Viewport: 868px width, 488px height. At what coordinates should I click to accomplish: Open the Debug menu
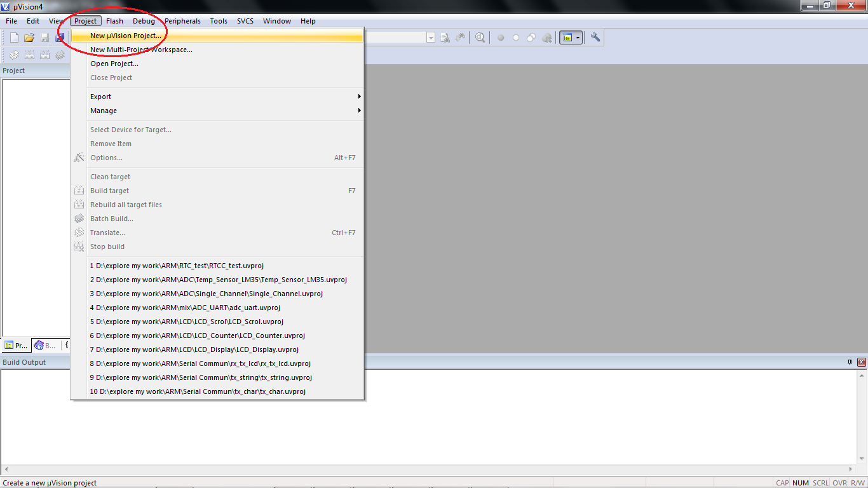pos(144,21)
